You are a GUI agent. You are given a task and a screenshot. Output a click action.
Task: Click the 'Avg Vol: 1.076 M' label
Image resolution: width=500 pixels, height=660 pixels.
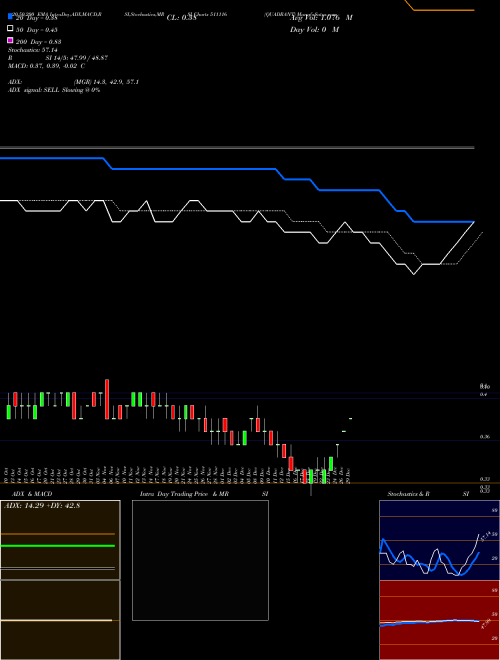point(321,18)
